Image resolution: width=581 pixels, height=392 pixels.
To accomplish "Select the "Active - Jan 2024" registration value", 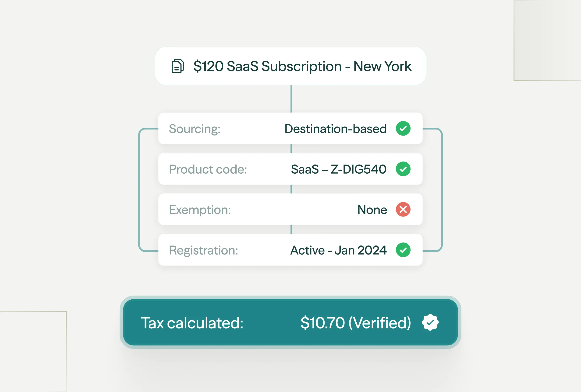I will tap(338, 250).
